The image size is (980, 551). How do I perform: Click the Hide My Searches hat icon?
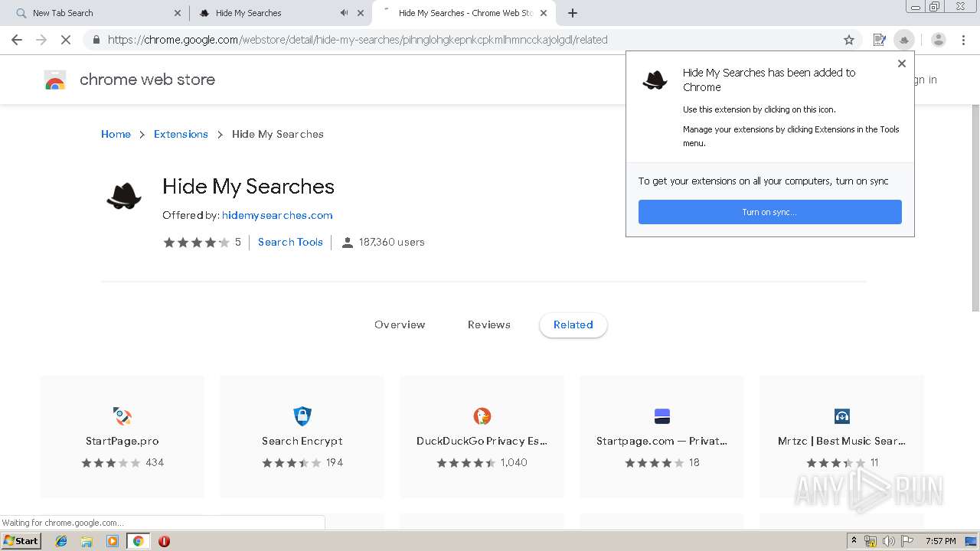pyautogui.click(x=124, y=197)
